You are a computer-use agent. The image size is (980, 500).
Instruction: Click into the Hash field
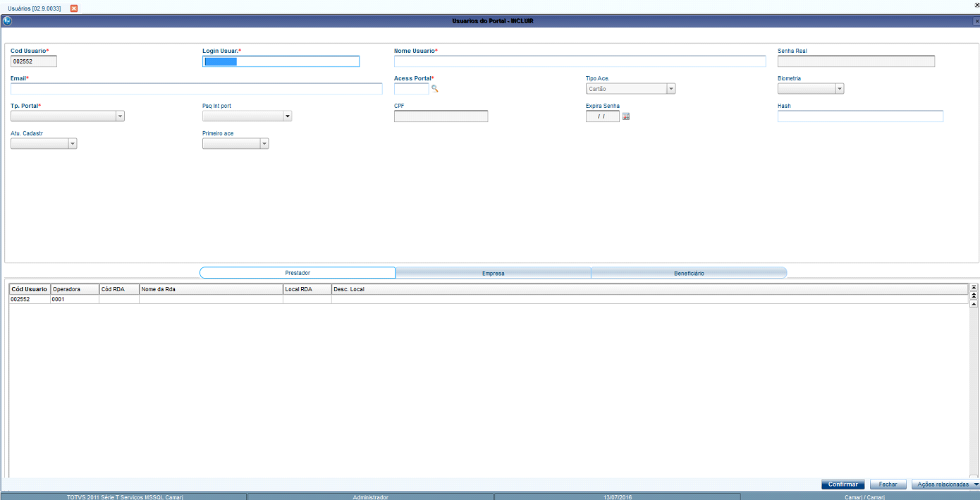[x=860, y=116]
